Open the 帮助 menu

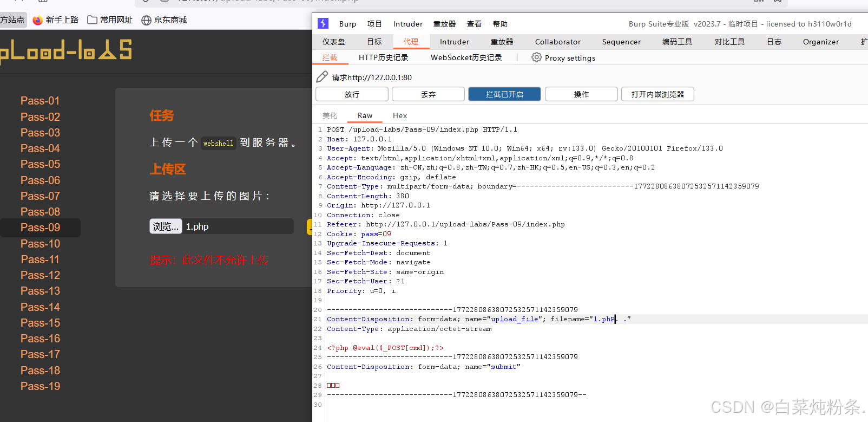pyautogui.click(x=500, y=24)
